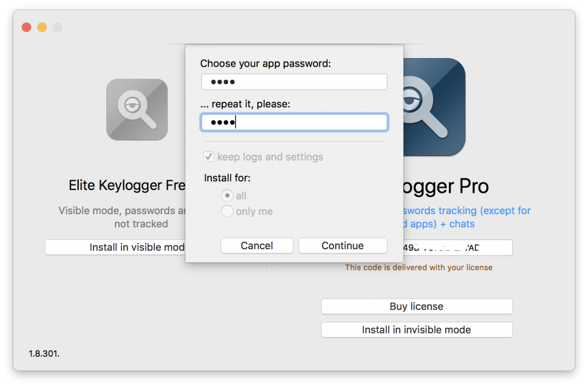Click the "not tracked" description text
Screen dimensions: 588x387
pos(141,224)
